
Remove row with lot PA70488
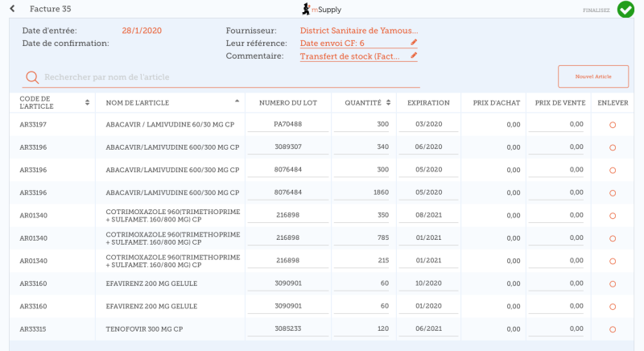tap(613, 125)
